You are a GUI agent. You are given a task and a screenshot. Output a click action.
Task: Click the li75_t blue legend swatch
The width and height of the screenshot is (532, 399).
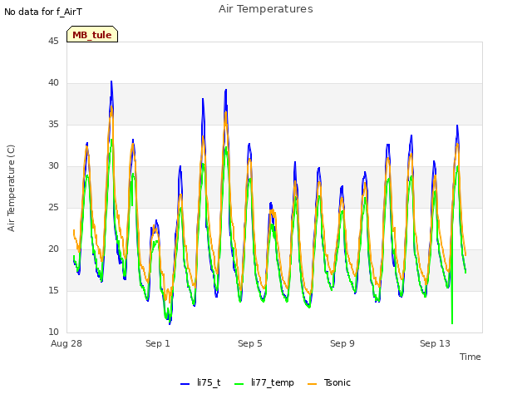tap(185, 384)
